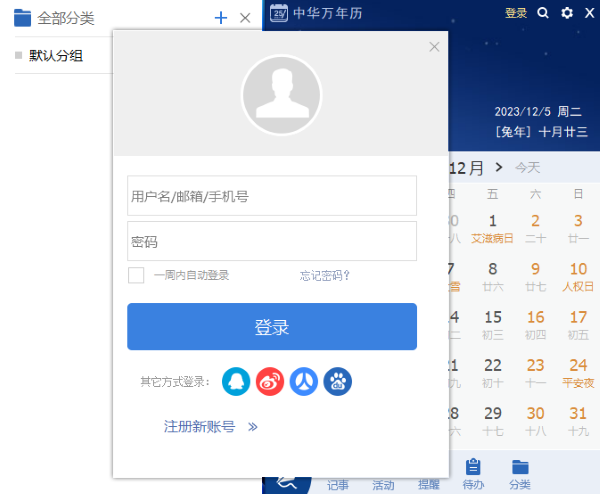Log in with the Renren icon
600x494 pixels.
pos(303,381)
